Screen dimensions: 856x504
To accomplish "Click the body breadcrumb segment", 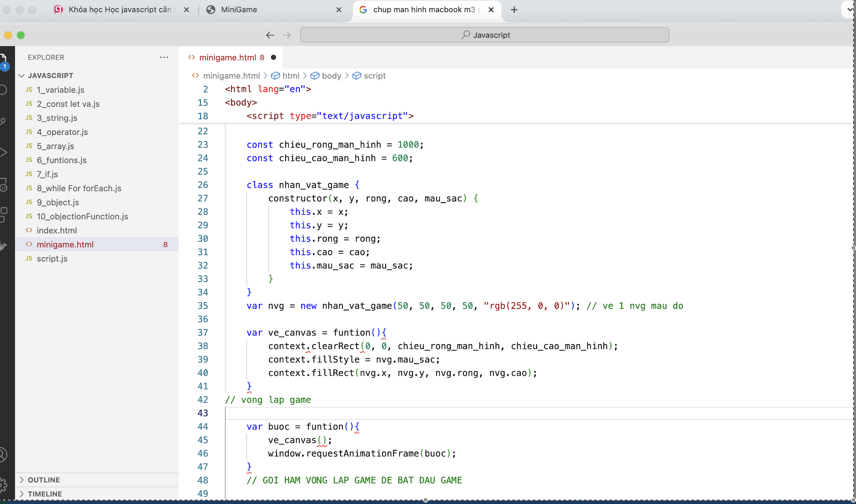I will pos(331,76).
